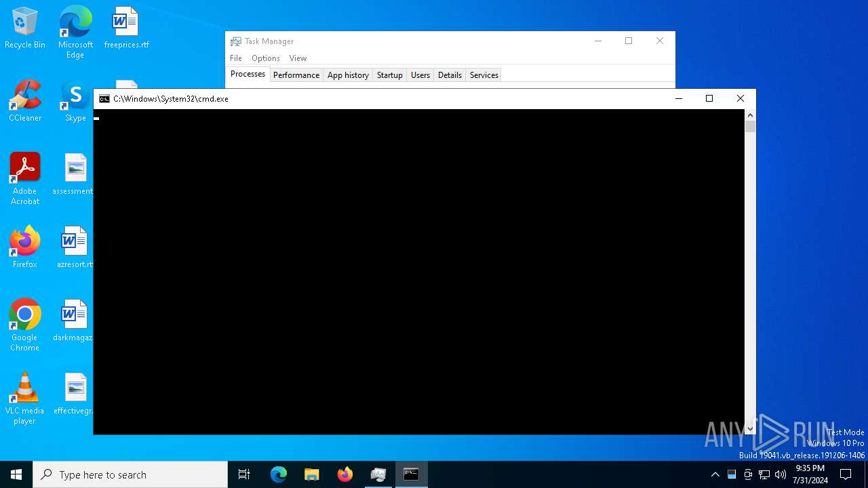Launch Adobe Acrobat from desktop
Screen dimensions: 868x488
(x=25, y=179)
